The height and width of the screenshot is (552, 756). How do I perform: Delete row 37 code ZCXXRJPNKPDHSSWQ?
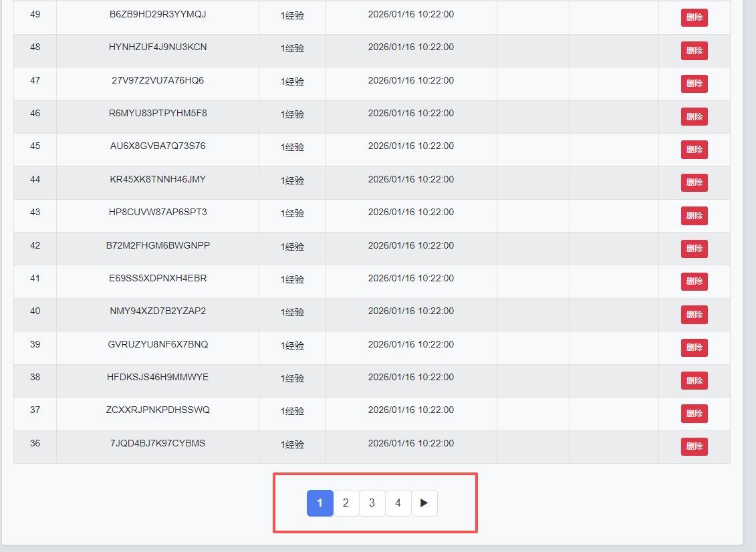(x=694, y=414)
